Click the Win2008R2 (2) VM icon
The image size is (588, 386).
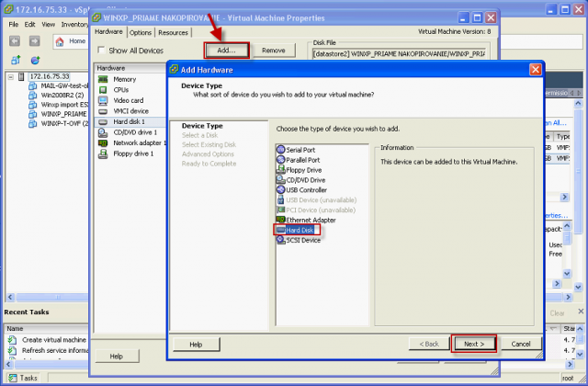click(x=33, y=96)
